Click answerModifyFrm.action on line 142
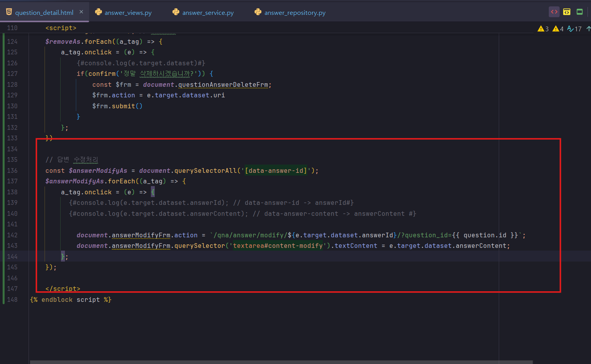 click(154, 235)
